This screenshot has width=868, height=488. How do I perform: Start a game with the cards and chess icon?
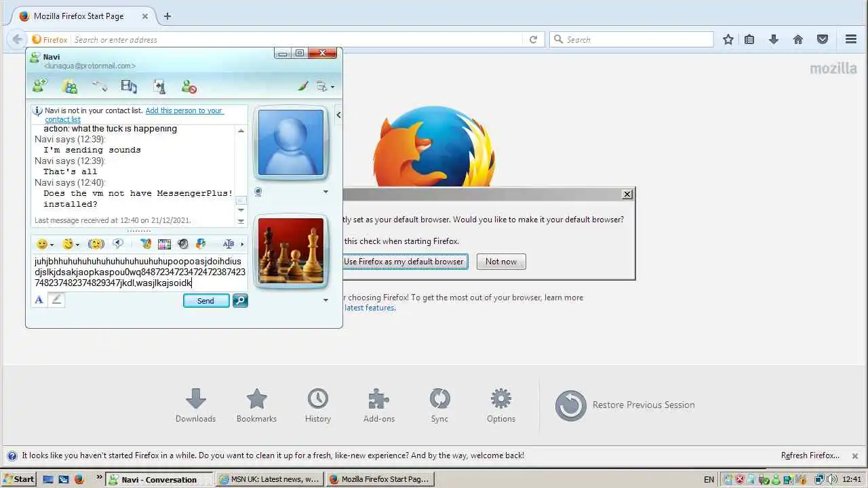click(159, 86)
